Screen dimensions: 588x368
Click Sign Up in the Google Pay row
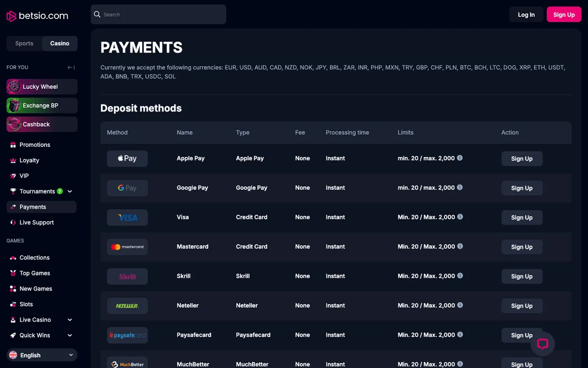click(x=522, y=188)
